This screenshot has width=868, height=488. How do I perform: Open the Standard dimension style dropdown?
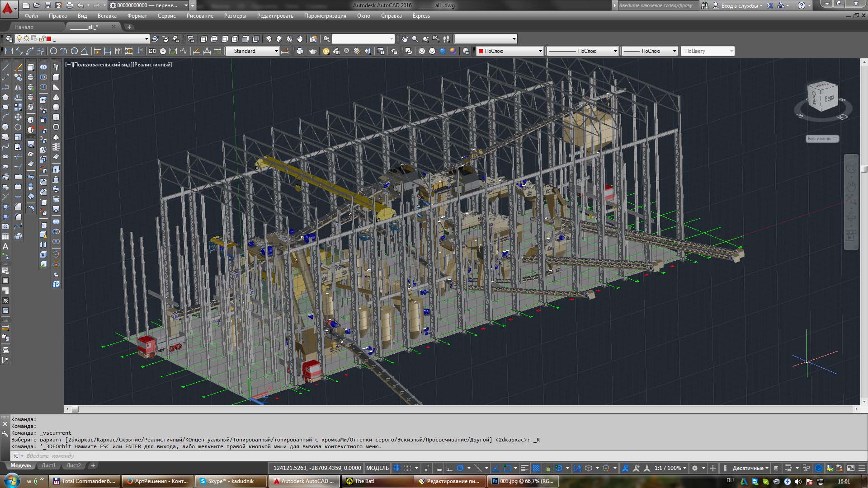click(x=276, y=51)
